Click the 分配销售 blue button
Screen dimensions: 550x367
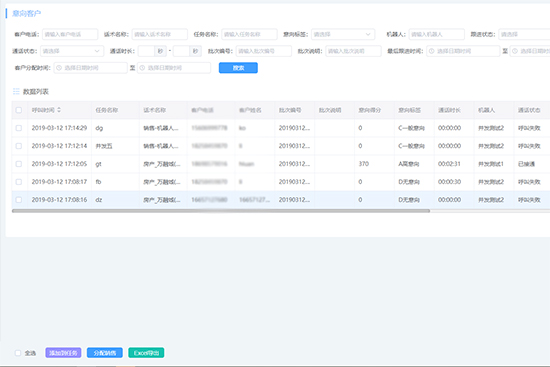click(105, 353)
